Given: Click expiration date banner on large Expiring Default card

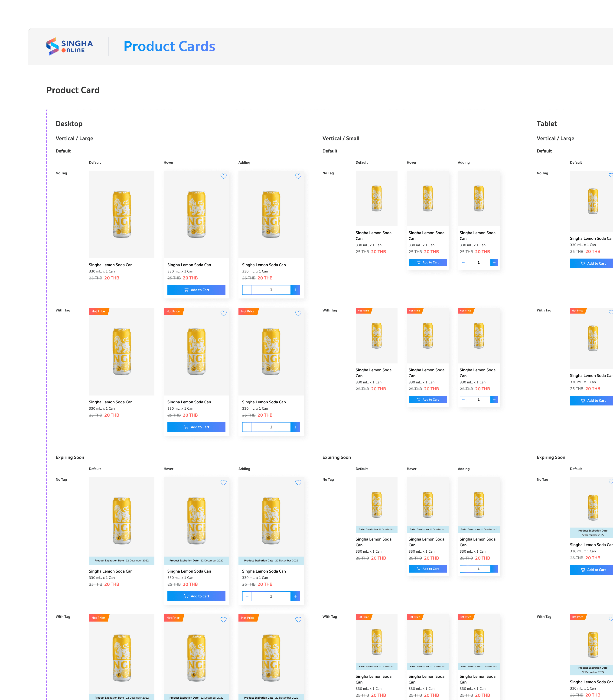Looking at the screenshot, I should 121,561.
